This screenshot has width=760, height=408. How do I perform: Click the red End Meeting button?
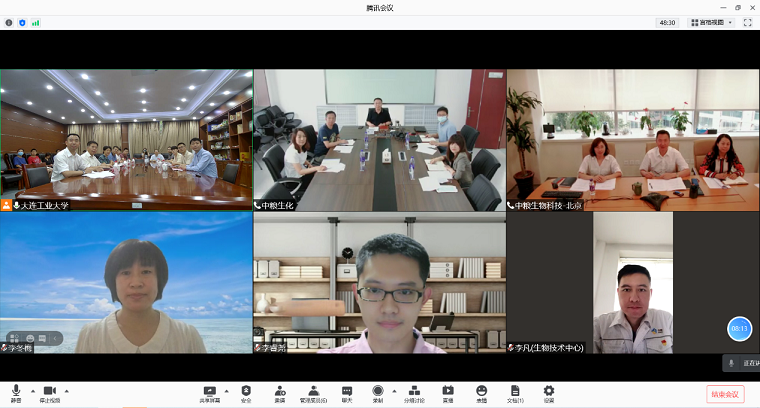[x=725, y=394]
